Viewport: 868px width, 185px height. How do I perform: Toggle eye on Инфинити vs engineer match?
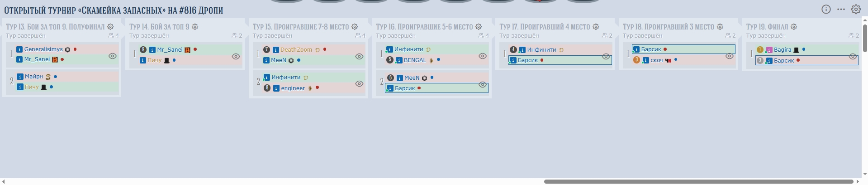359,83
